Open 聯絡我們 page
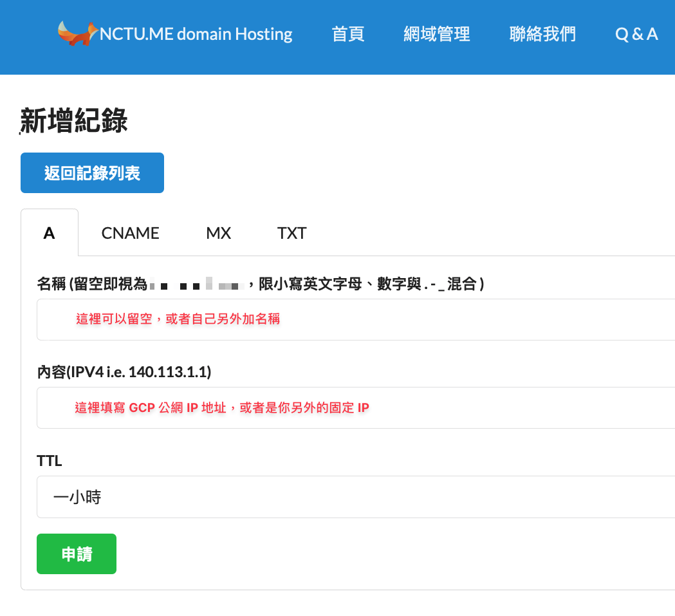The image size is (675, 616). [x=542, y=34]
